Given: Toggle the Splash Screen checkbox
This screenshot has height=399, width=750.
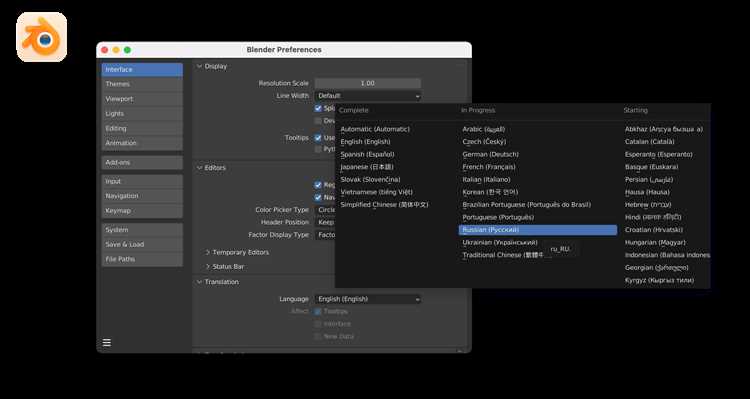Looking at the screenshot, I should click(x=318, y=109).
